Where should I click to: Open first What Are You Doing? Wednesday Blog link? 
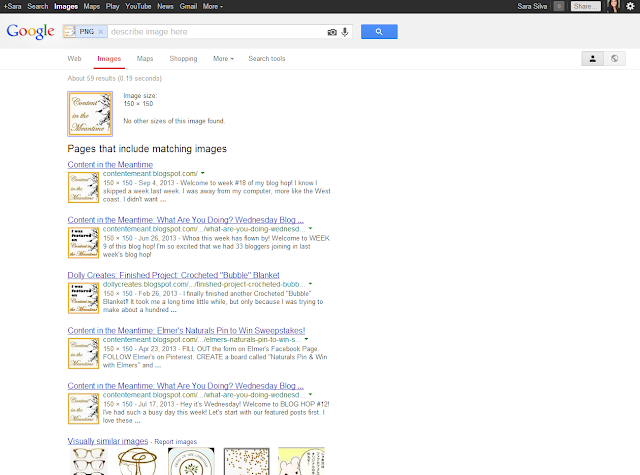coord(185,220)
